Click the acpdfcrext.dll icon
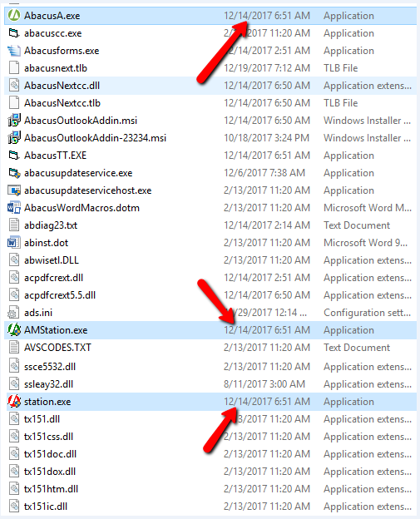The height and width of the screenshot is (519, 420). pos(14,278)
